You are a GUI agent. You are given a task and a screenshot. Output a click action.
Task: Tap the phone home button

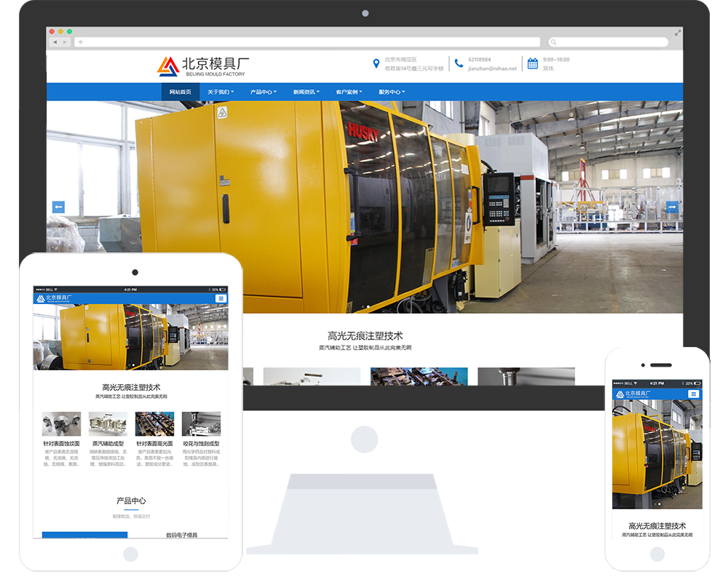click(657, 554)
